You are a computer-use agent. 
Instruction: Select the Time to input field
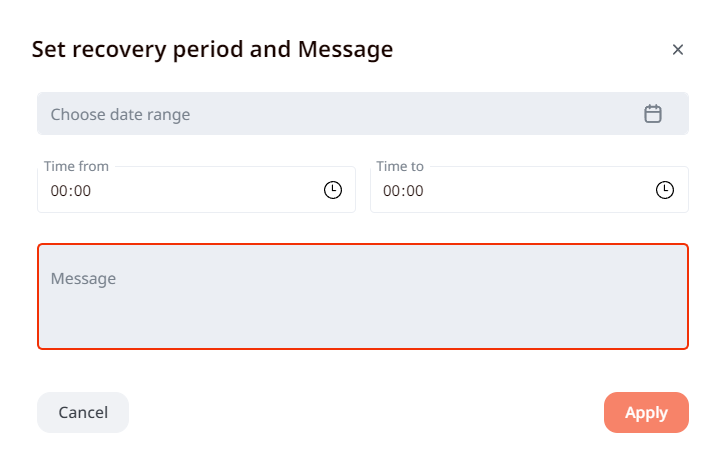coord(512,190)
